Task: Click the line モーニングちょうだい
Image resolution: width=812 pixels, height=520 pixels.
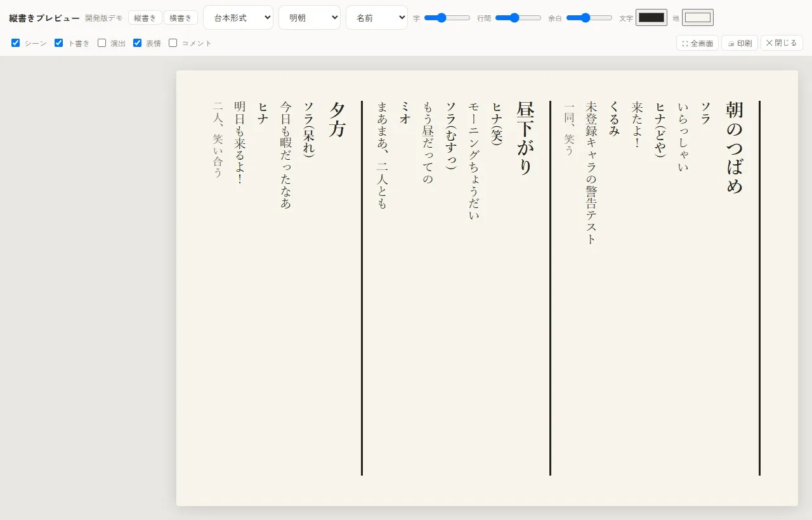Action: (x=474, y=161)
